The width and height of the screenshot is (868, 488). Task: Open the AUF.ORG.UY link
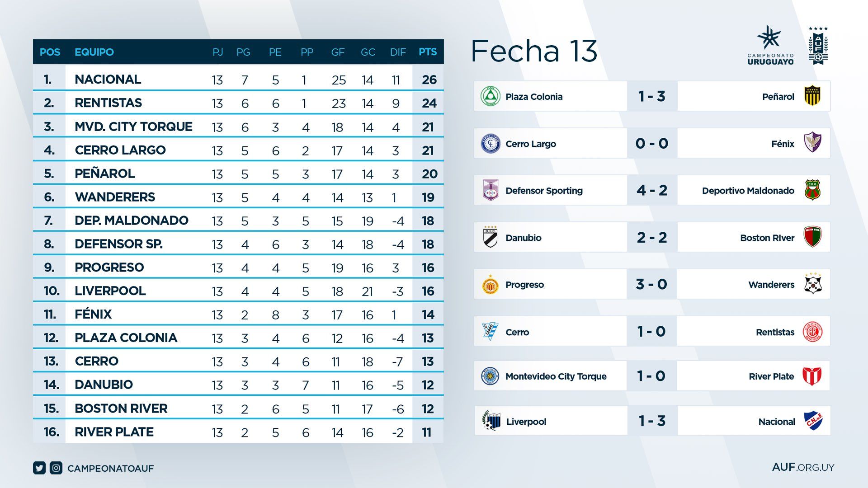click(803, 467)
